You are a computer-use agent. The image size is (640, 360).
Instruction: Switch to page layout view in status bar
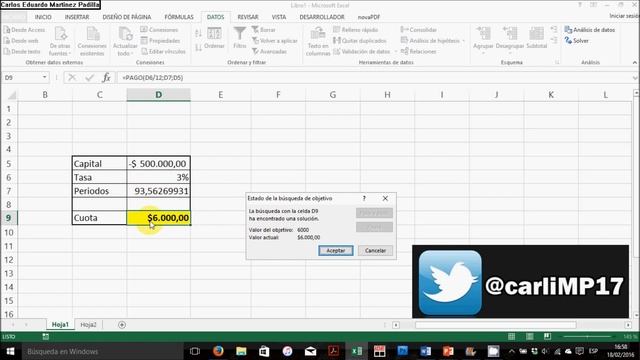pos(529,336)
